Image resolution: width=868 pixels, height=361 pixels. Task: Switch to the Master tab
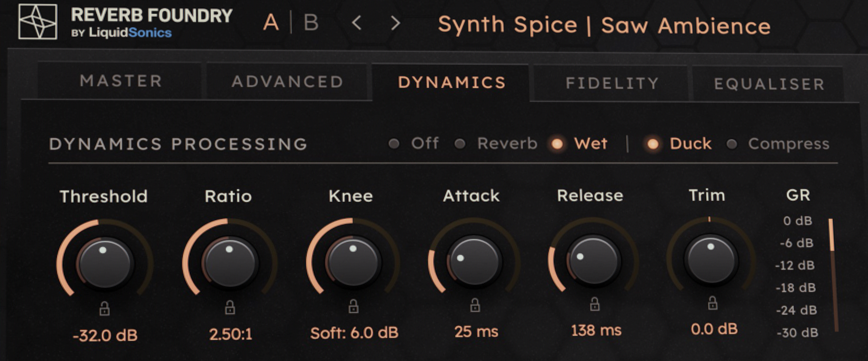121,81
